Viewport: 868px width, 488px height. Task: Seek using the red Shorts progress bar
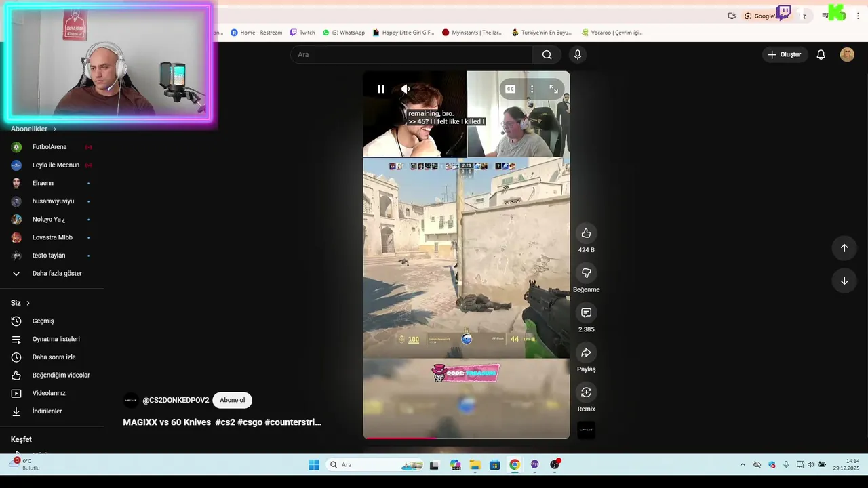click(x=467, y=438)
